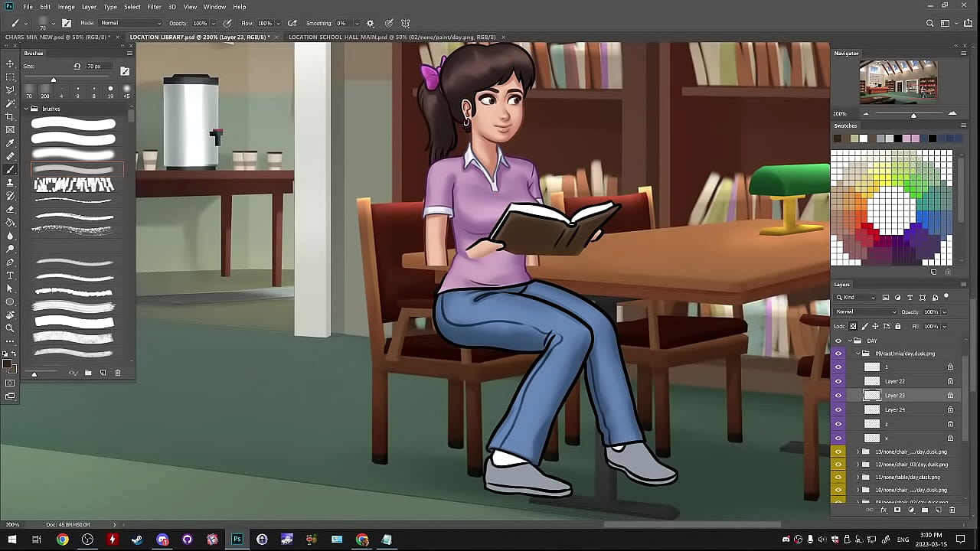Open the Flow value dropdown
Viewport: 980px width, 551px height.
coord(278,23)
